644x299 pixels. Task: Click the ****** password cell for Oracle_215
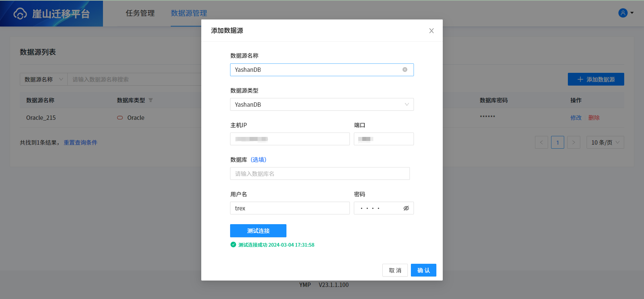[x=487, y=117]
